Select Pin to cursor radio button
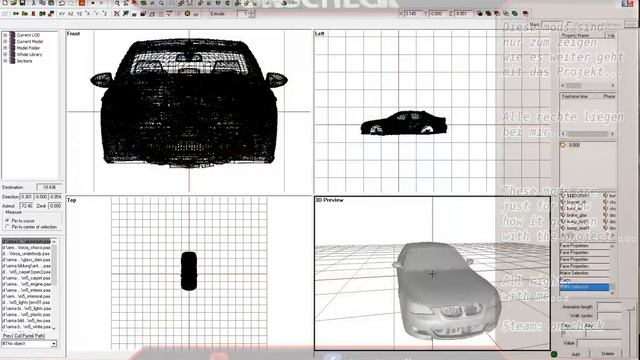This screenshot has height=360, width=640. coord(7,220)
